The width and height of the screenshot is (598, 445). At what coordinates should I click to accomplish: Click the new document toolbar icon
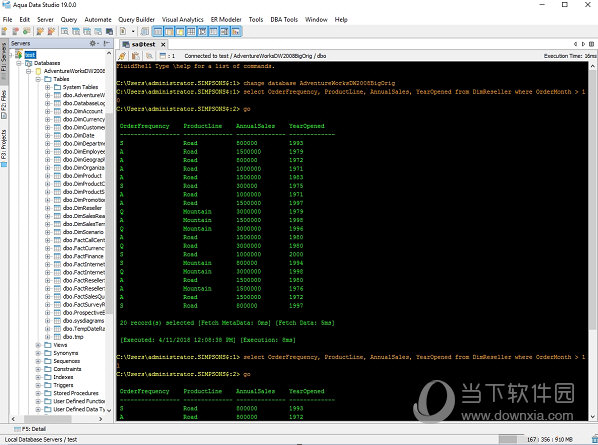click(123, 31)
